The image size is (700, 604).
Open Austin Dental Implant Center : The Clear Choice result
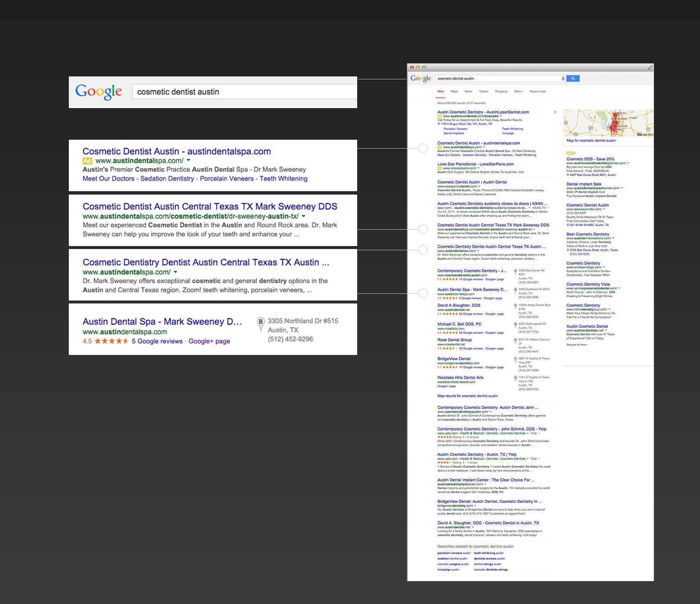coord(486,480)
